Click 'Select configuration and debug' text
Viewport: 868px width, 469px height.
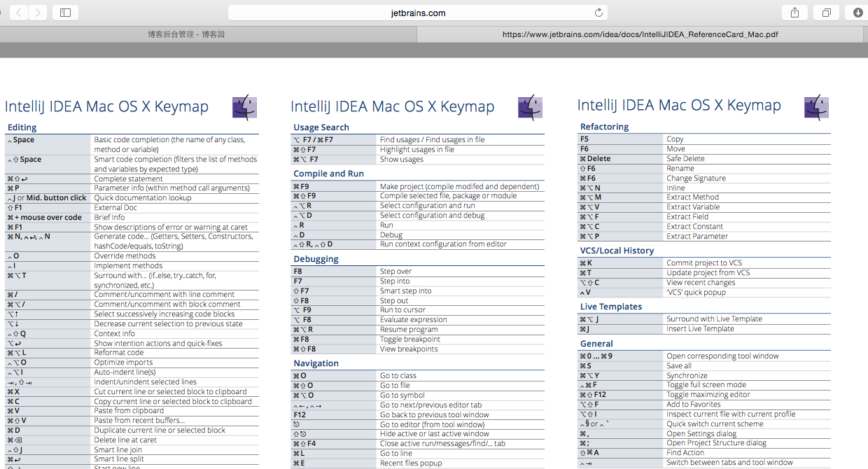coord(433,216)
